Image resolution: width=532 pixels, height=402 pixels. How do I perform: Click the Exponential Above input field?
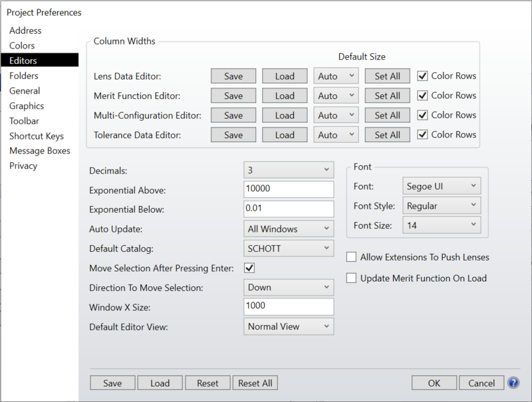tap(289, 189)
